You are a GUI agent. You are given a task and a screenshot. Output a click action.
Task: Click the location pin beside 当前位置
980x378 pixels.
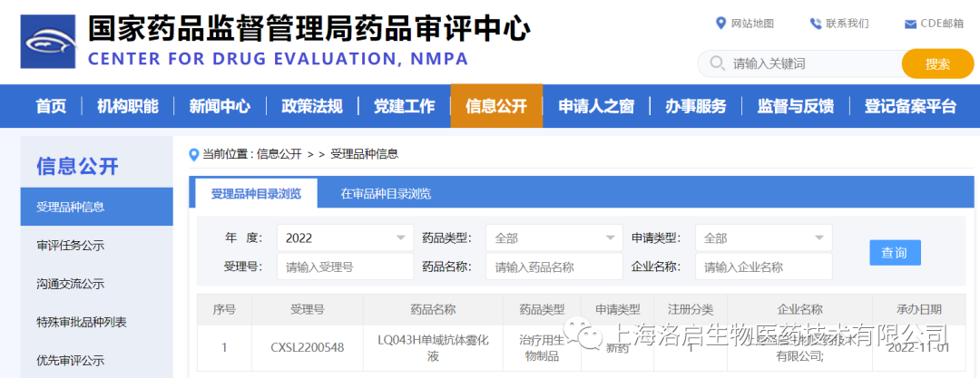pyautogui.click(x=193, y=154)
